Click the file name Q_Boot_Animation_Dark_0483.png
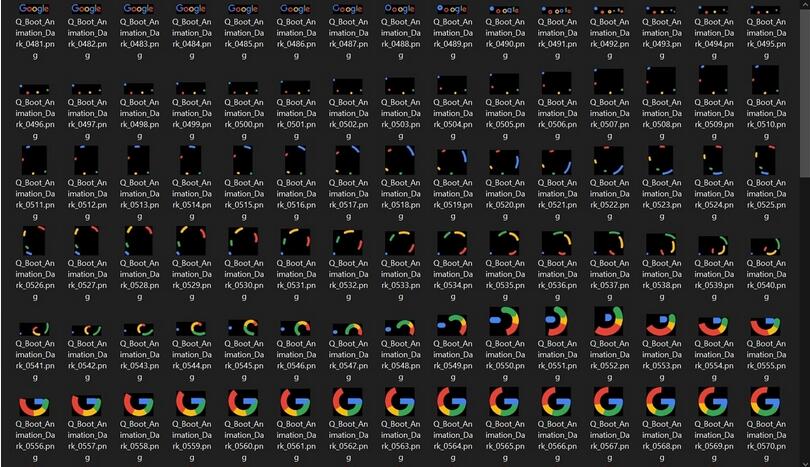Viewport: 810px width, 467px height. tap(139, 39)
